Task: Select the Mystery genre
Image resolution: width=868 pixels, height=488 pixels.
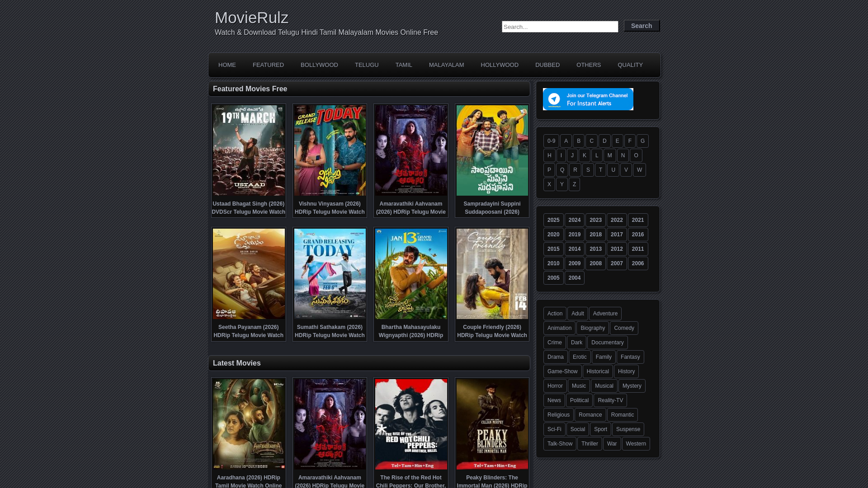Action: click(632, 386)
